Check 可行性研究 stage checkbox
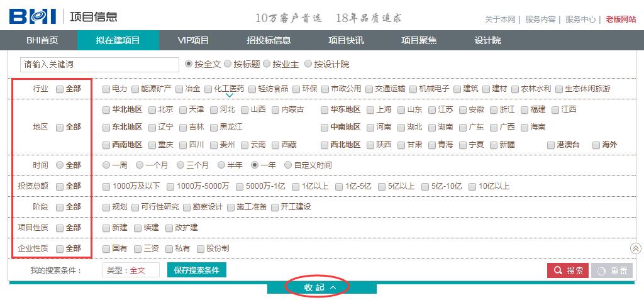The width and height of the screenshot is (644, 300). coord(135,207)
